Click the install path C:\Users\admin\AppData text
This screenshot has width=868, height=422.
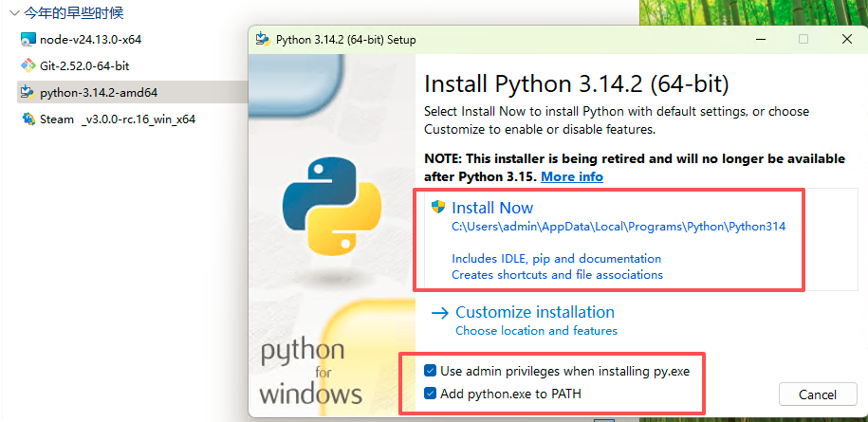click(x=619, y=227)
